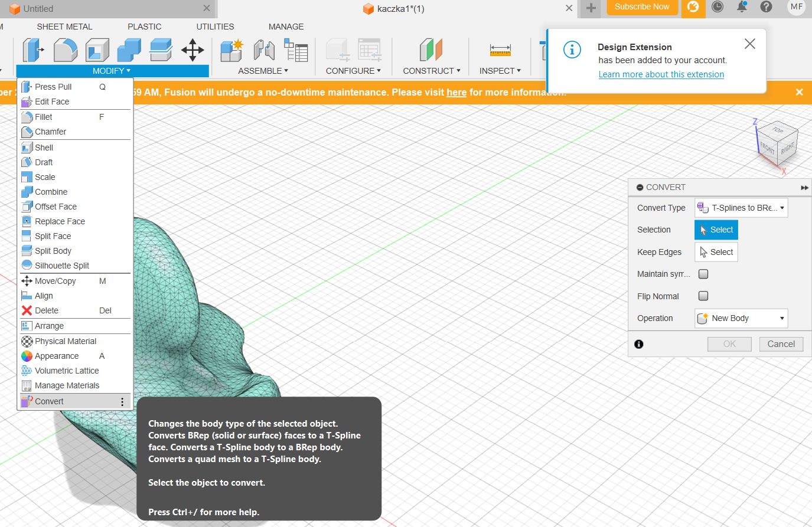812x527 pixels.
Task: Choose Silhouette Split from Modify menu
Action: 75,266
